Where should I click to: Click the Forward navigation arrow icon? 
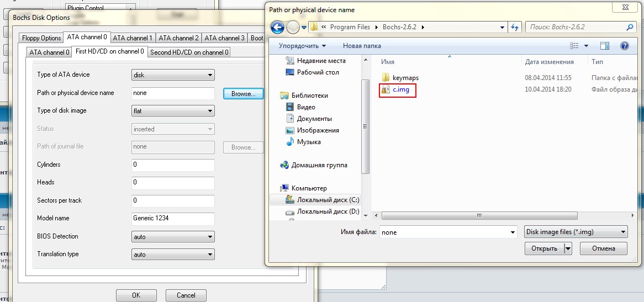coord(293,28)
